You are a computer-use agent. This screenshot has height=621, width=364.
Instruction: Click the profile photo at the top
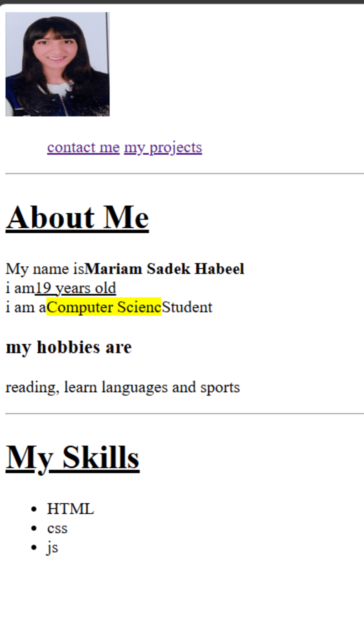58,64
